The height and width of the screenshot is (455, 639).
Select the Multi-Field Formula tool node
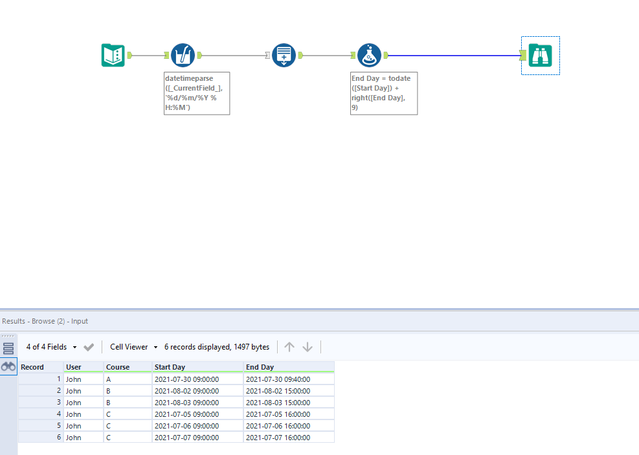[x=183, y=55]
